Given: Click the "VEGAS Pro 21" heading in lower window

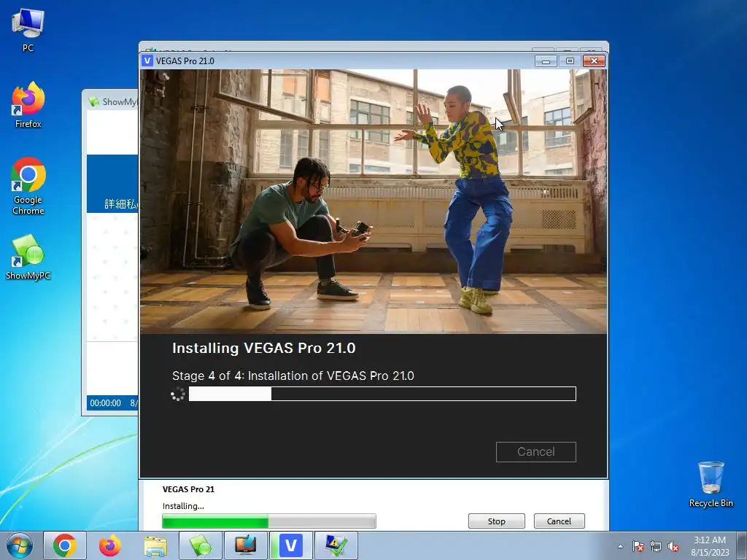Looking at the screenshot, I should coord(189,489).
